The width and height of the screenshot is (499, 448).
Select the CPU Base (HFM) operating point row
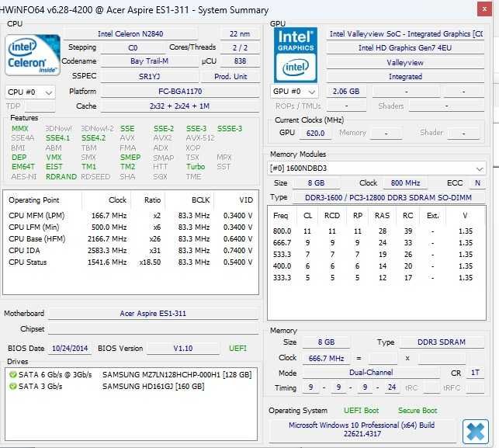point(130,239)
